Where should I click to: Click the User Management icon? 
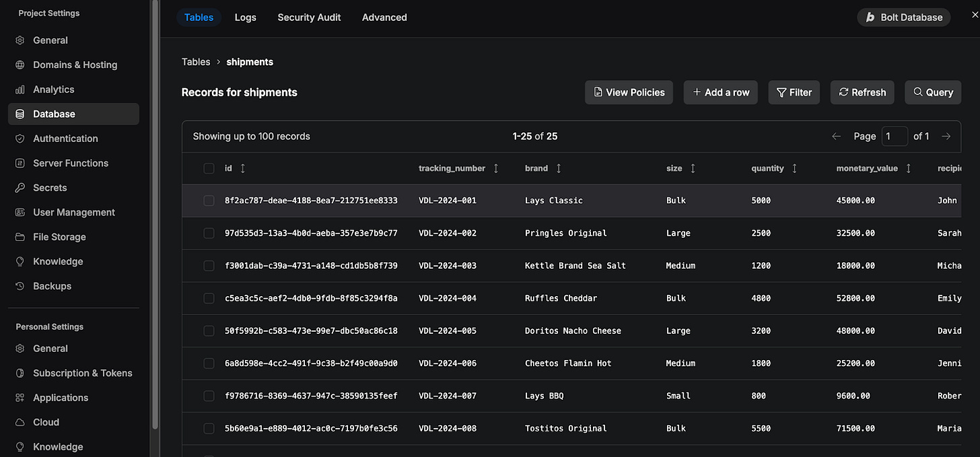(x=20, y=212)
